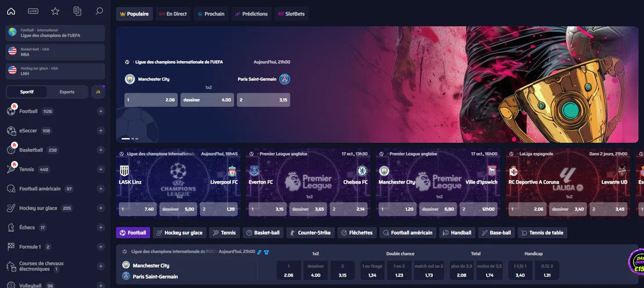644x288 pixels.
Task: Select the Fléchettes sport filter
Action: point(357,232)
